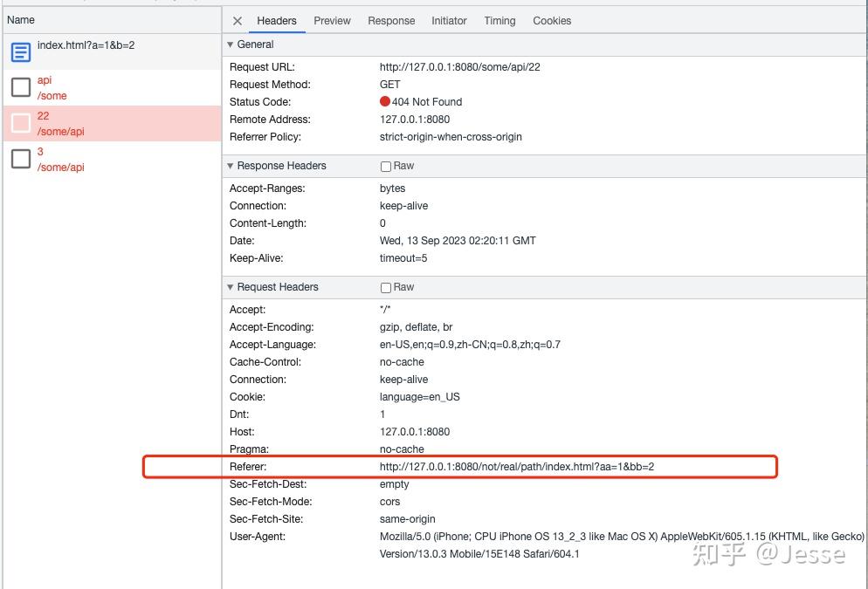
Task: Switch to the Timing tab
Action: (499, 21)
